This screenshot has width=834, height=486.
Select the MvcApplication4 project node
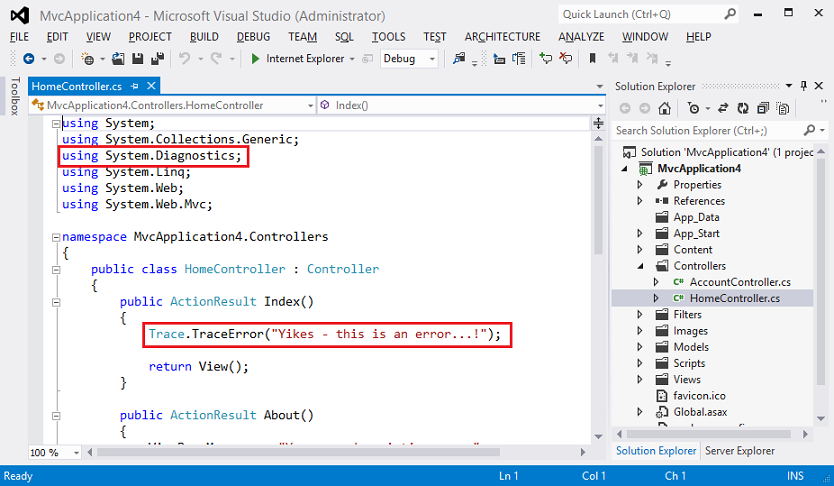[699, 169]
